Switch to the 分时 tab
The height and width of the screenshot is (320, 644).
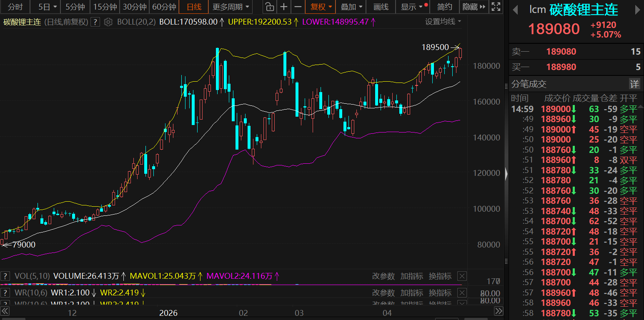coord(15,7)
